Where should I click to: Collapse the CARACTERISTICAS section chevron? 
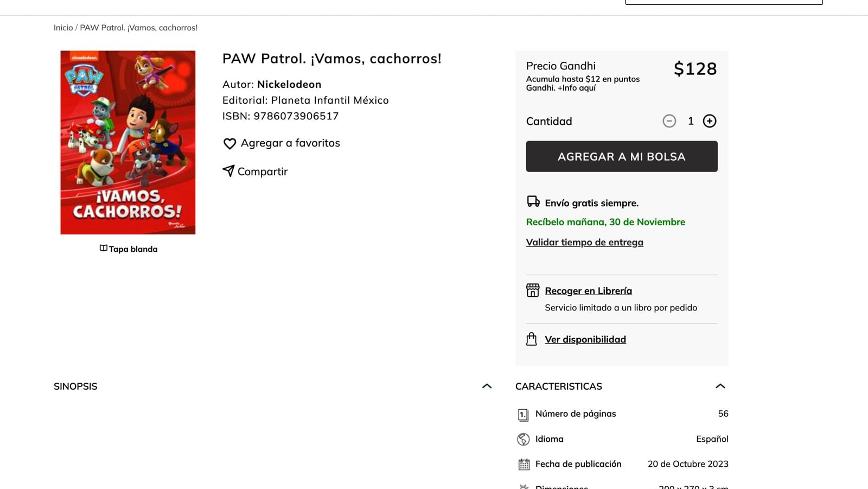(720, 386)
